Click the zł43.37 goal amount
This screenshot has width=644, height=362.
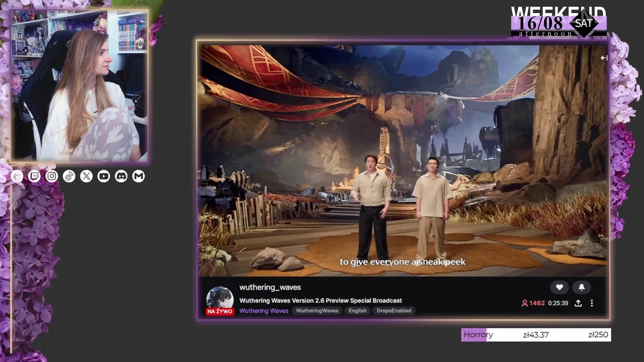point(536,335)
